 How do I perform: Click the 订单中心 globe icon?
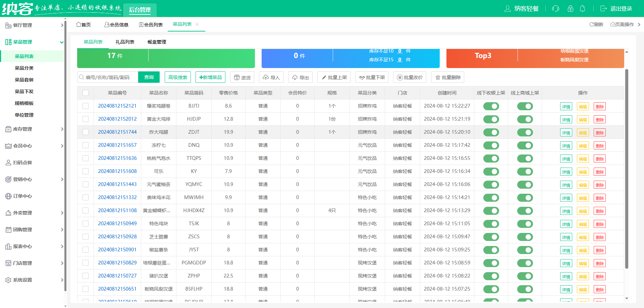[x=8, y=196]
